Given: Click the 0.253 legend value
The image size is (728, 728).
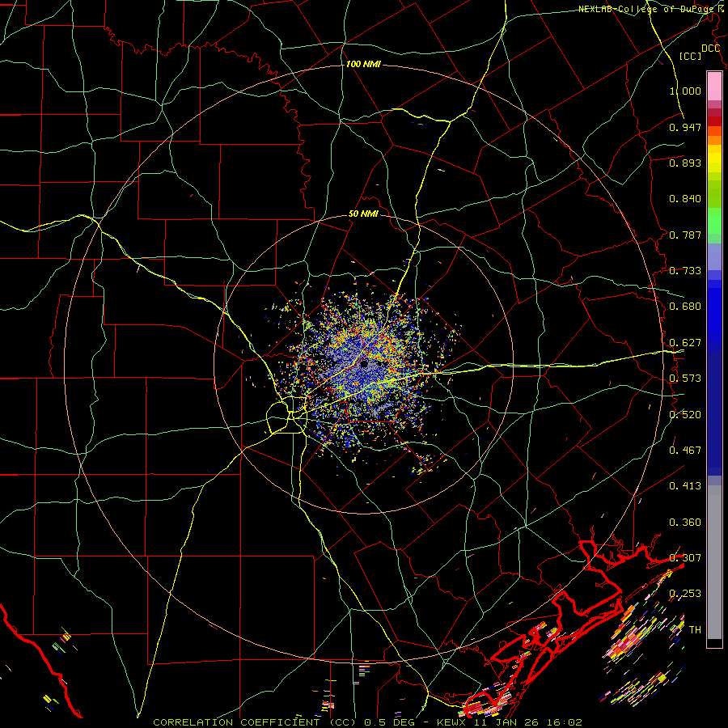Looking at the screenshot, I should click(x=685, y=594).
